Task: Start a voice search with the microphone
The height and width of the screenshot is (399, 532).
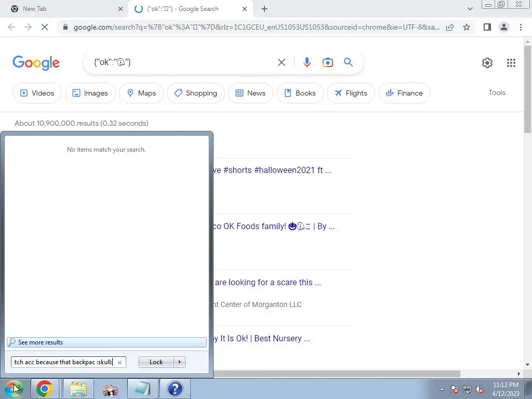Action: tap(307, 62)
